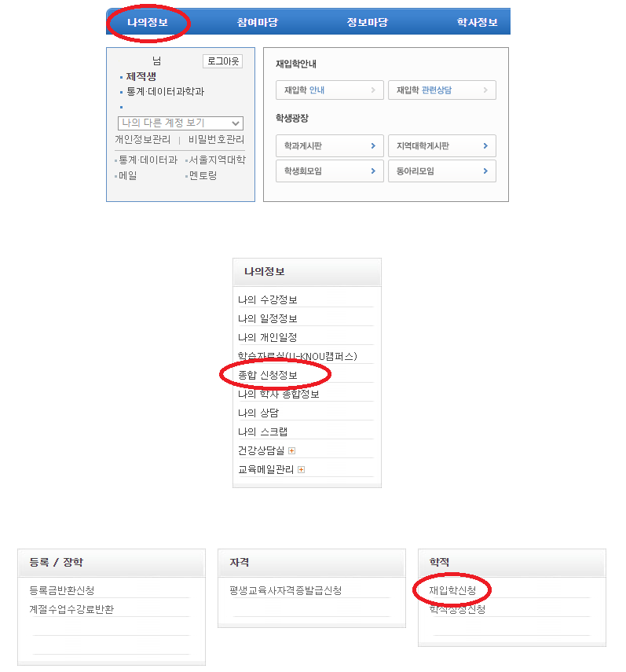626x672 pixels.
Task: Click 계절수업수강료반환 link
Action: pyautogui.click(x=71, y=609)
